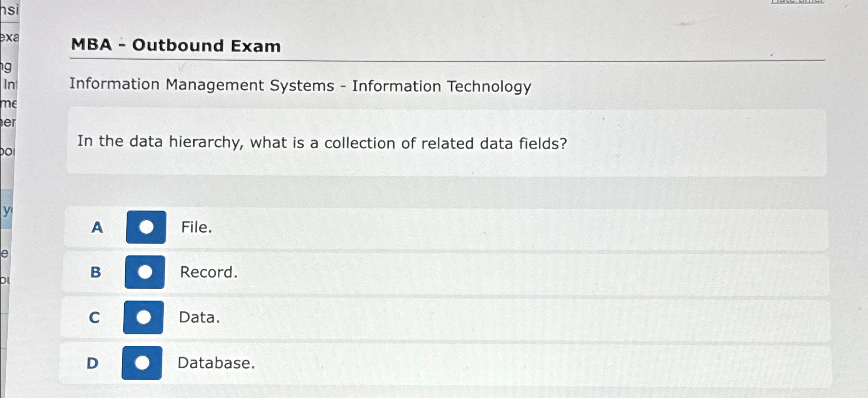
Task: Select radio button for option D "Database."
Action: [142, 363]
